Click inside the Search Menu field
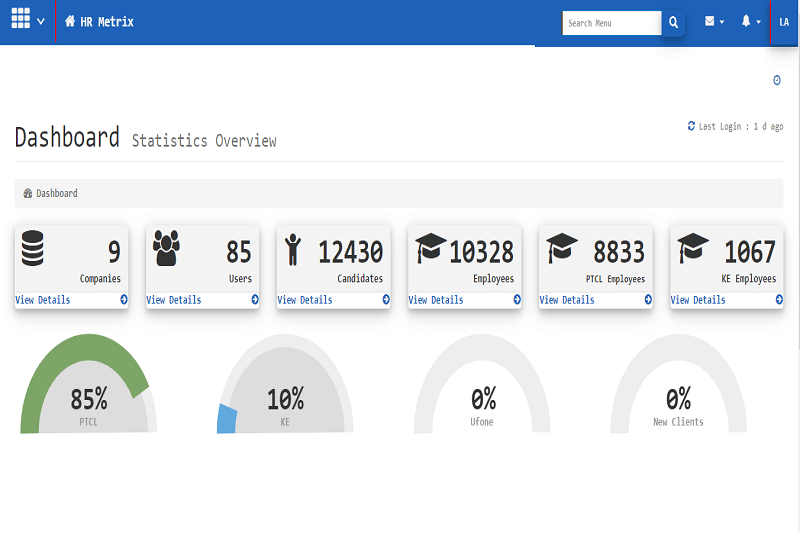The image size is (800, 533). point(611,22)
